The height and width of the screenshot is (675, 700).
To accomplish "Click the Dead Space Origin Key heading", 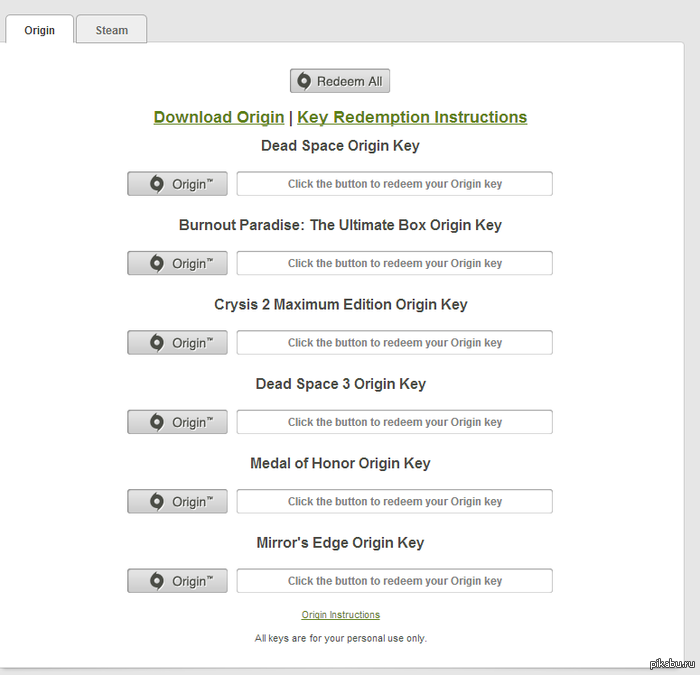I will click(340, 146).
